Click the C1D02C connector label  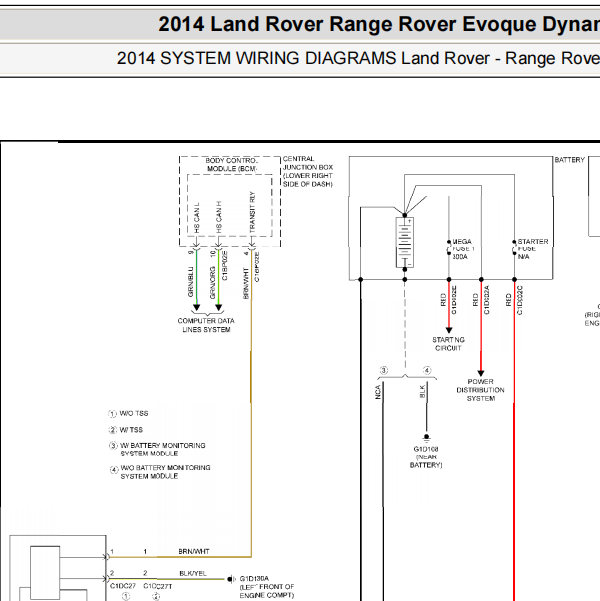coord(519,300)
